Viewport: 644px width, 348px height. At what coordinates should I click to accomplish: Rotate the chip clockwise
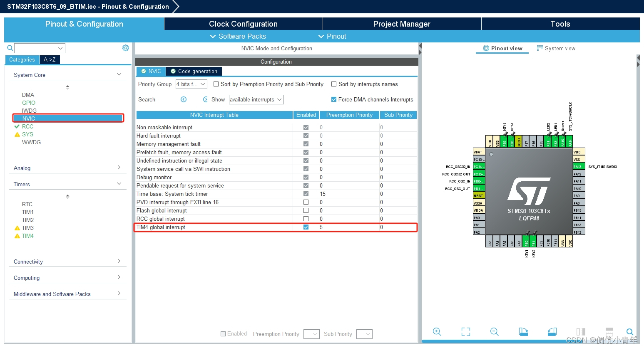click(523, 331)
